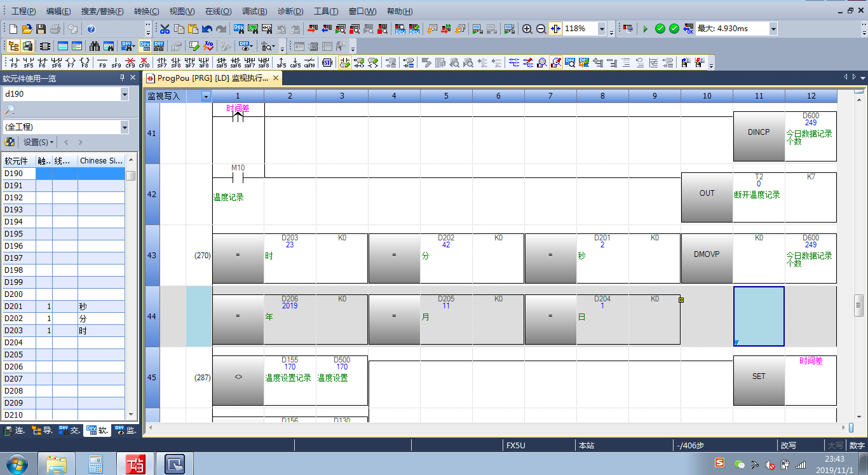Click the Undo arrow icon
This screenshot has height=475, width=868.
207,29
